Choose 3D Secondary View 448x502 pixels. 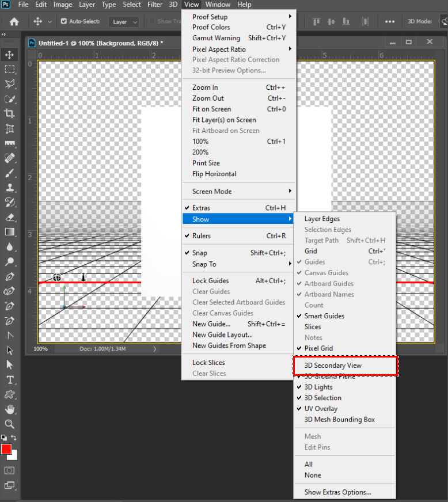(346, 366)
